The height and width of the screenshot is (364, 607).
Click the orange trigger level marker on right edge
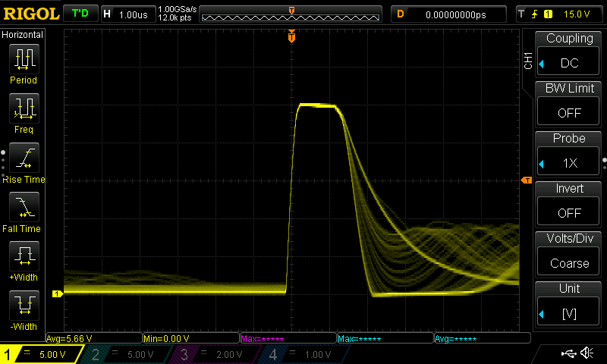(x=526, y=180)
